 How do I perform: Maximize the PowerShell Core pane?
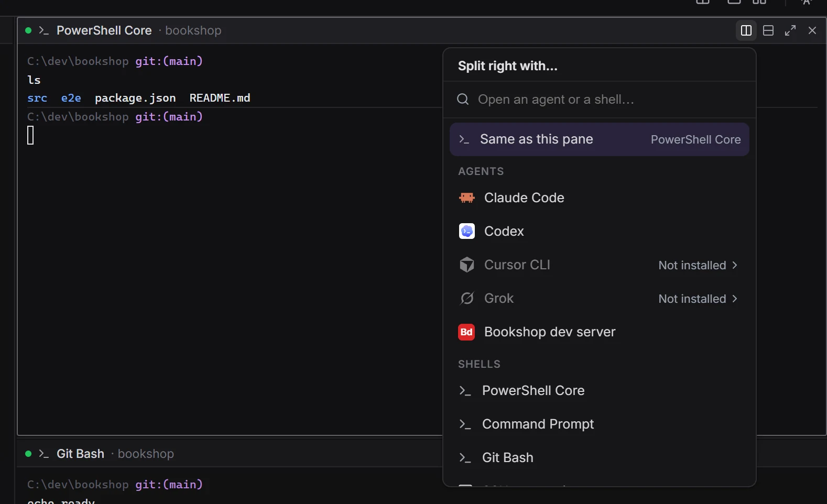tap(790, 30)
